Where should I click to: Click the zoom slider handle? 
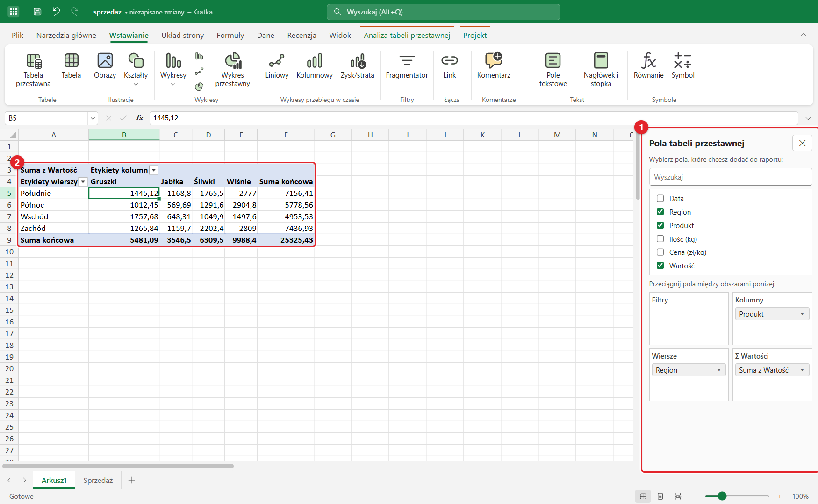click(722, 497)
